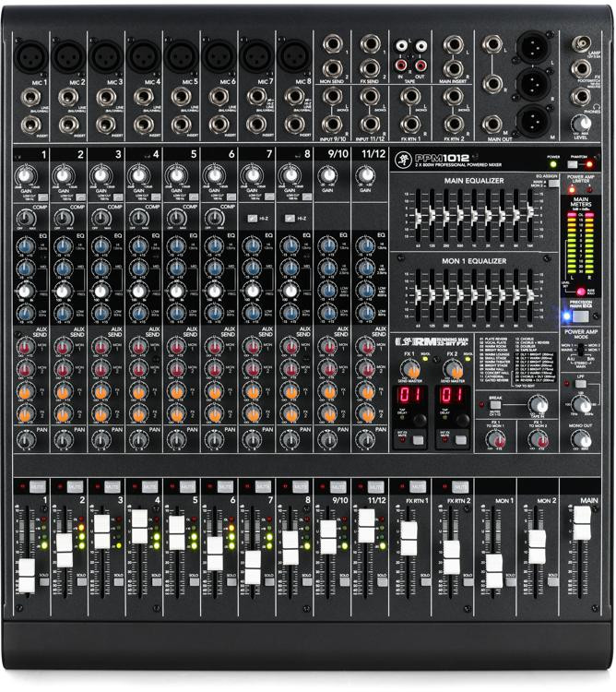This screenshot has height=692, width=616.
Task: Select the channel 2 white Mid Freq knob
Action: coord(63,292)
